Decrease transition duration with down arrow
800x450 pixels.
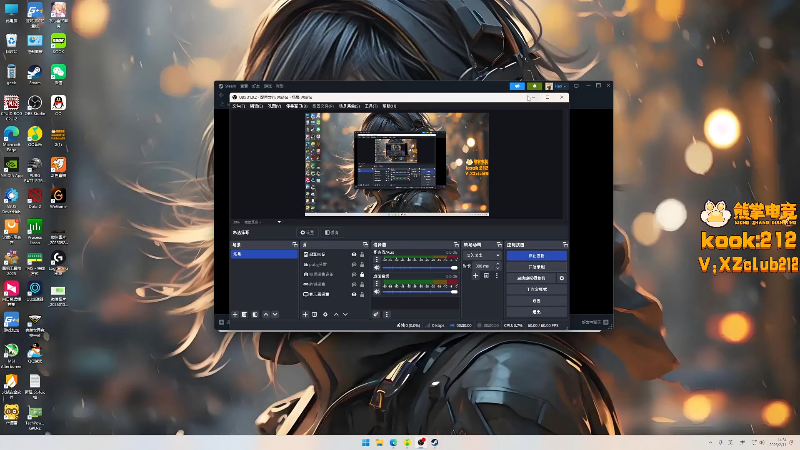click(x=498, y=268)
